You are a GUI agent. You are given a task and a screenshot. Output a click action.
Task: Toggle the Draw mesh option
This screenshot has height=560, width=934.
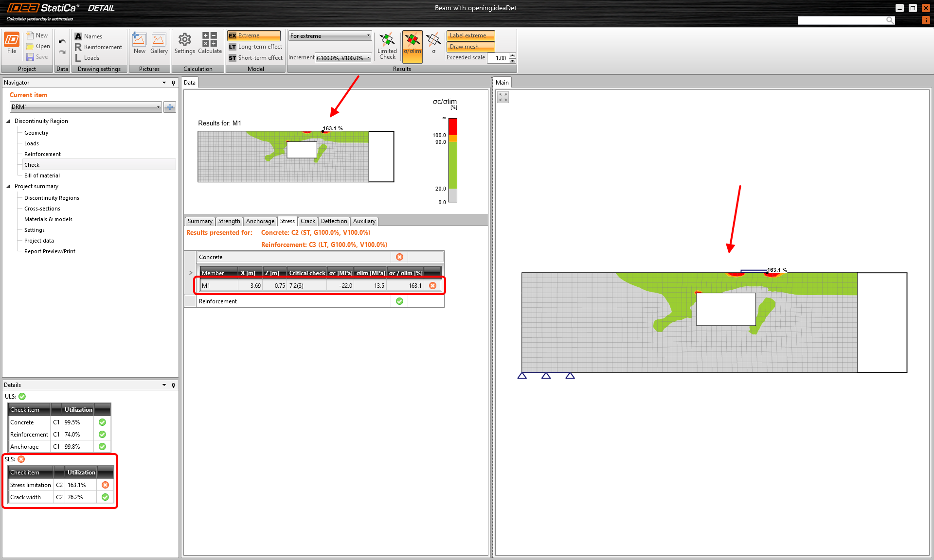tap(470, 47)
